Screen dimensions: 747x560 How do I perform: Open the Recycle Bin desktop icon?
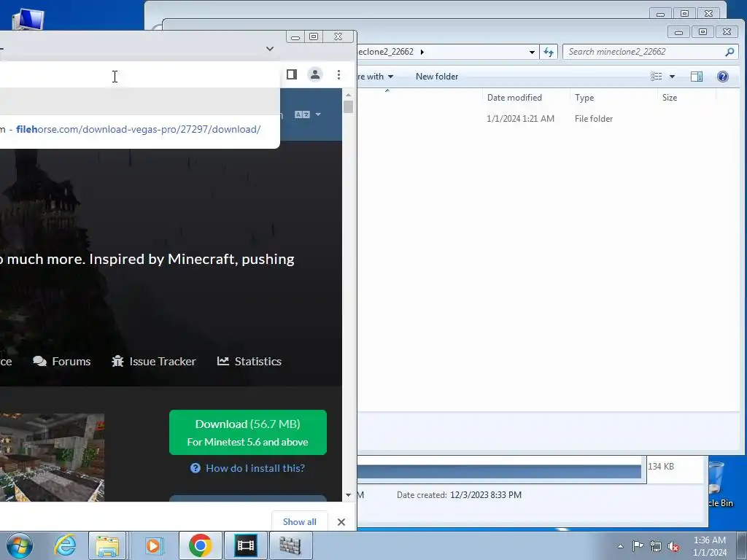[719, 484]
